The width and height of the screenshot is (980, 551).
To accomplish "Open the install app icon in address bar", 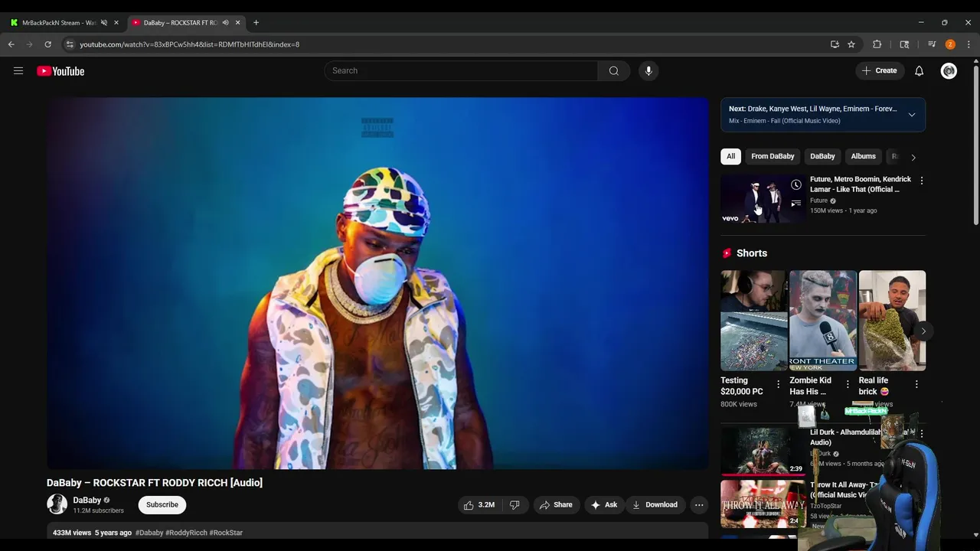I will tap(835, 44).
